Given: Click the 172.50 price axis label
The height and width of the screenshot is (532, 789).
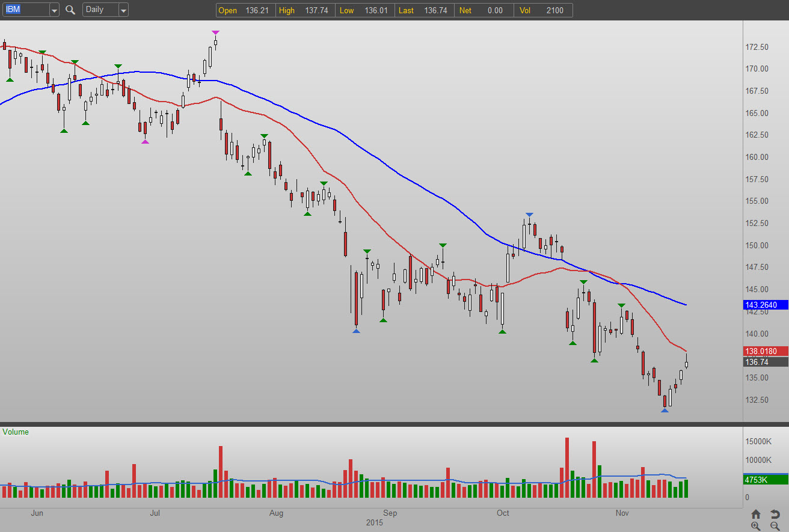Looking at the screenshot, I should click(757, 47).
